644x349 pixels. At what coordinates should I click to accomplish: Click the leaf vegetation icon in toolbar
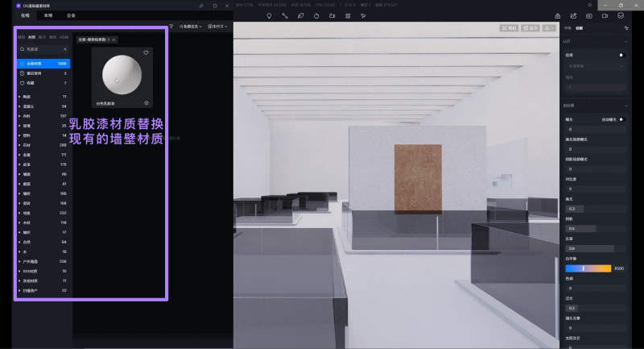pos(300,15)
